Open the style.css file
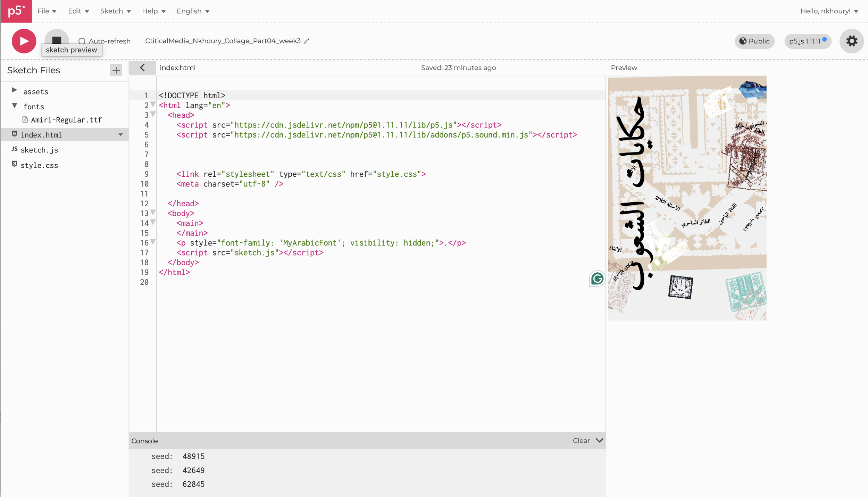The height and width of the screenshot is (497, 868). 39,165
